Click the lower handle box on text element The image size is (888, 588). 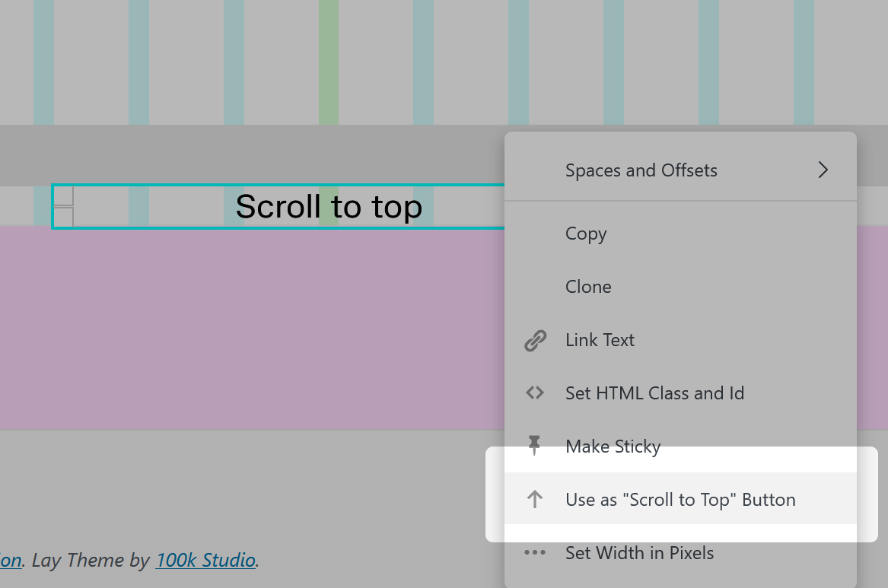(63, 217)
